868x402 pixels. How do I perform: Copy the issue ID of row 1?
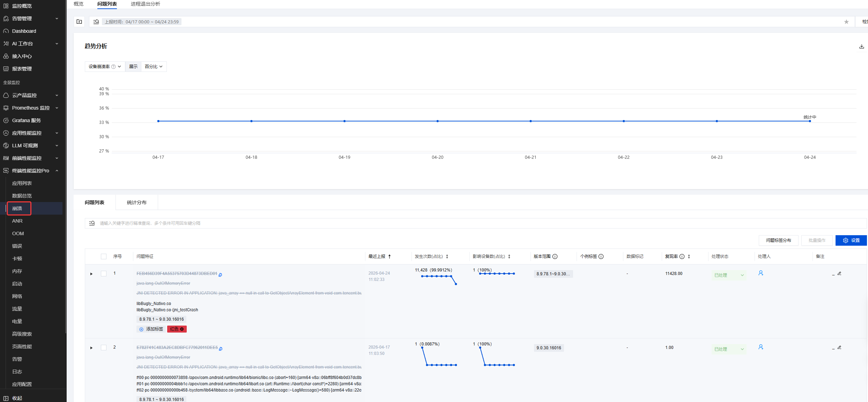coord(220,275)
